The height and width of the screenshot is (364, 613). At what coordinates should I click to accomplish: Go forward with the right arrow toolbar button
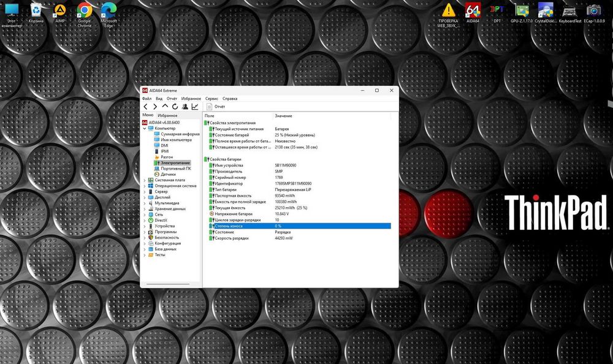tap(155, 107)
